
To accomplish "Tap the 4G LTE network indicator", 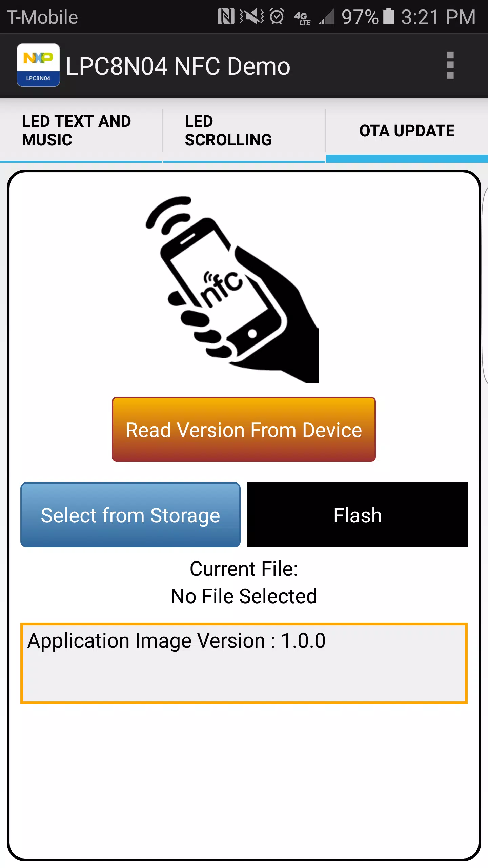I will tap(303, 18).
